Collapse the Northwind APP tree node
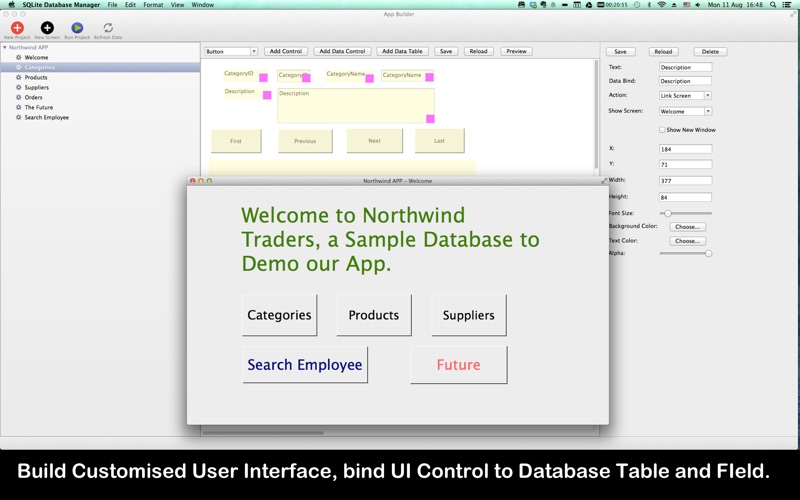This screenshot has width=800, height=500. coord(5,47)
